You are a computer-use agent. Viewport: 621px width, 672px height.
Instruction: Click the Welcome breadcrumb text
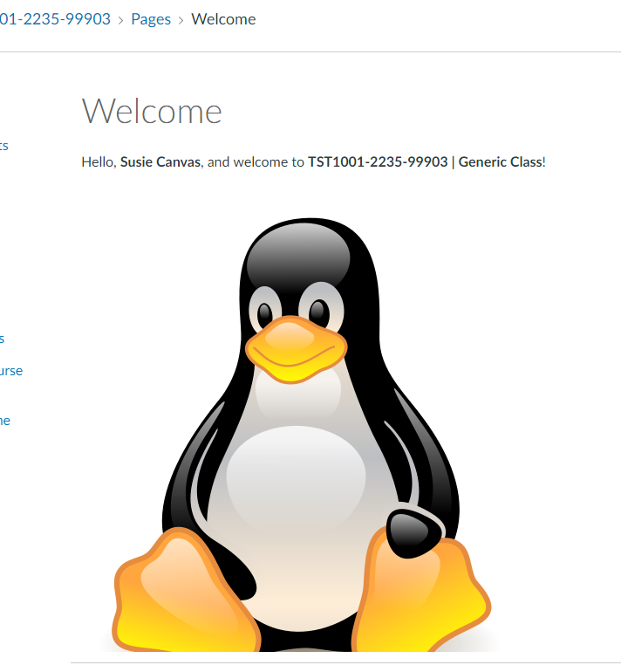coord(223,19)
